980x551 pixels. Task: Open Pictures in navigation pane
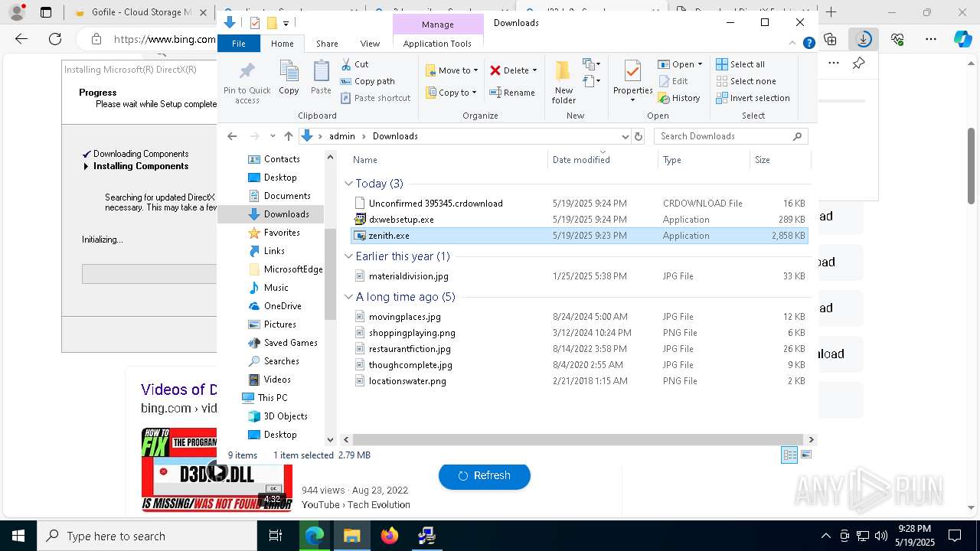pyautogui.click(x=279, y=324)
